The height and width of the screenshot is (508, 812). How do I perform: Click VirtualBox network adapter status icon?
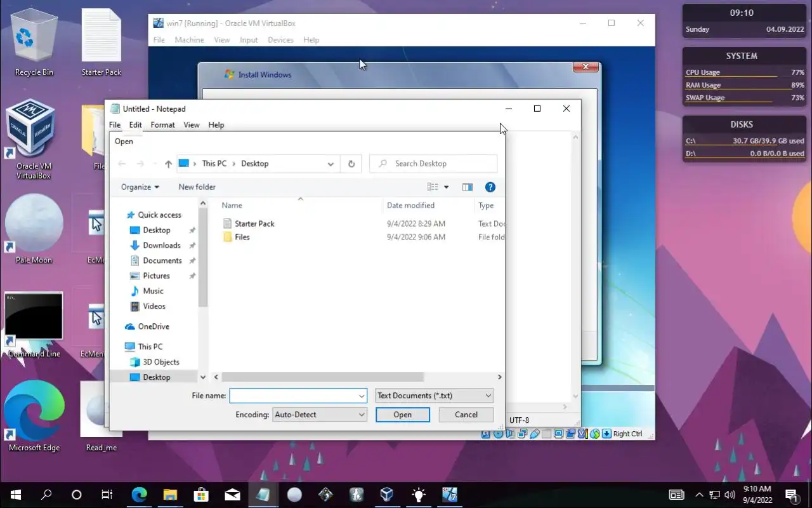(522, 434)
